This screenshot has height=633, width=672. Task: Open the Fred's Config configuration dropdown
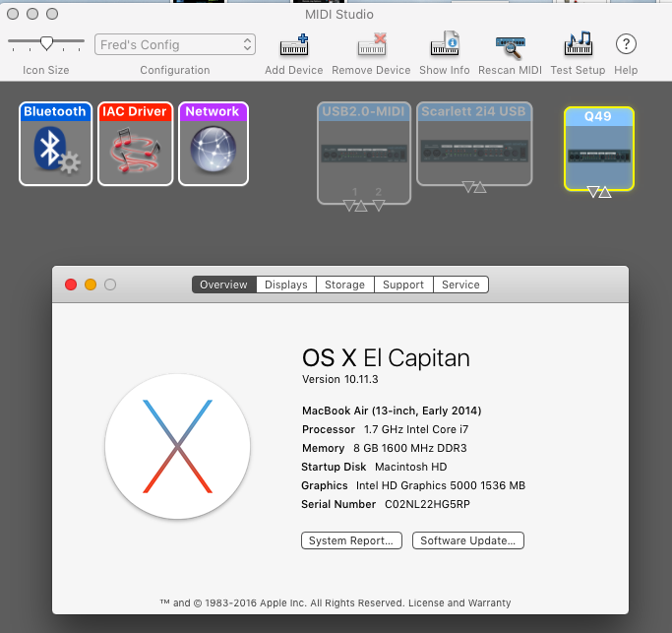click(x=175, y=44)
